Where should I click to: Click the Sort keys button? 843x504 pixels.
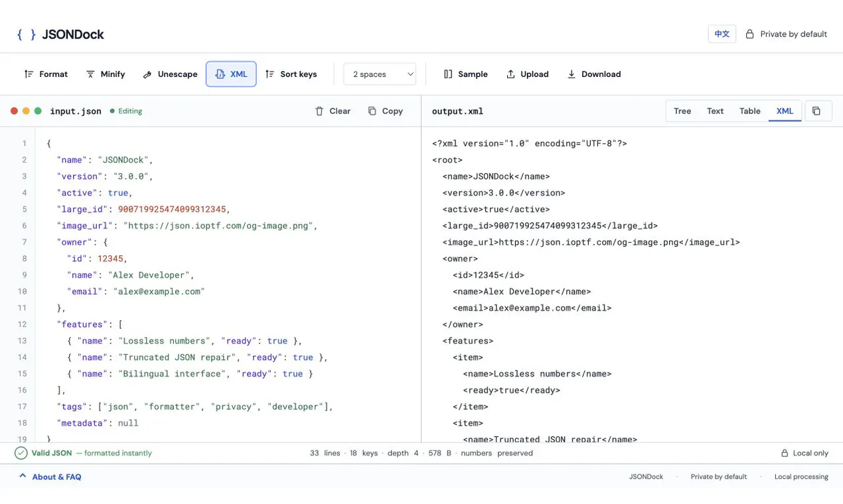point(291,74)
